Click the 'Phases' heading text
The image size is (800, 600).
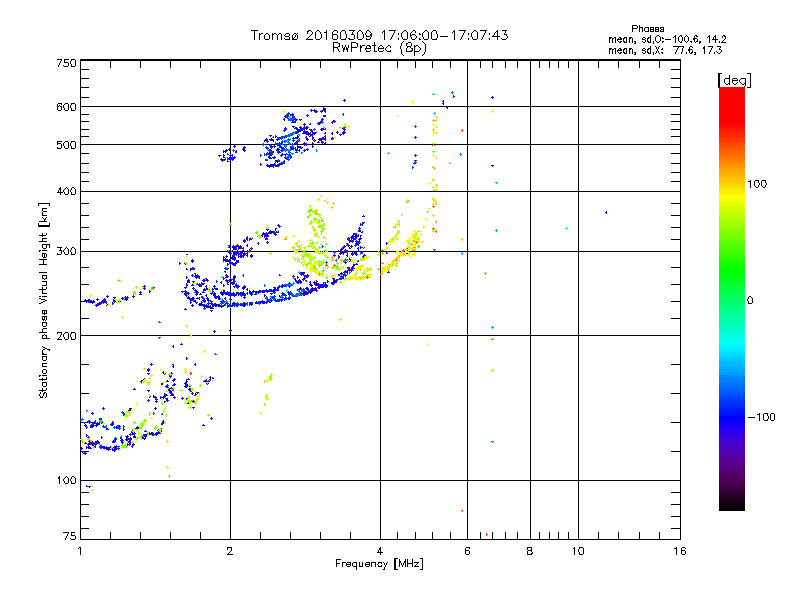point(647,29)
